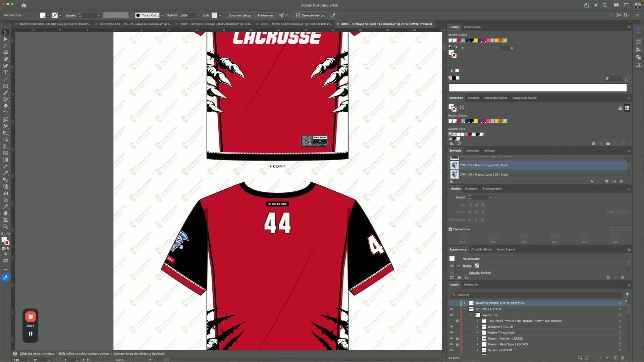Select the Eyedropper tool

[5, 173]
